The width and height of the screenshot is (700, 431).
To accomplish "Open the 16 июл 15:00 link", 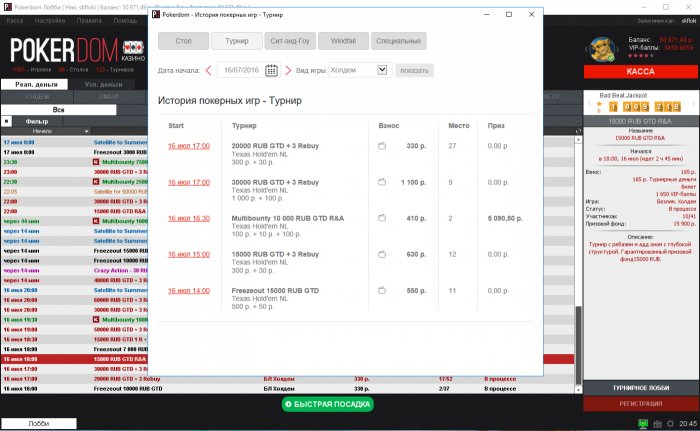I will pyautogui.click(x=189, y=255).
